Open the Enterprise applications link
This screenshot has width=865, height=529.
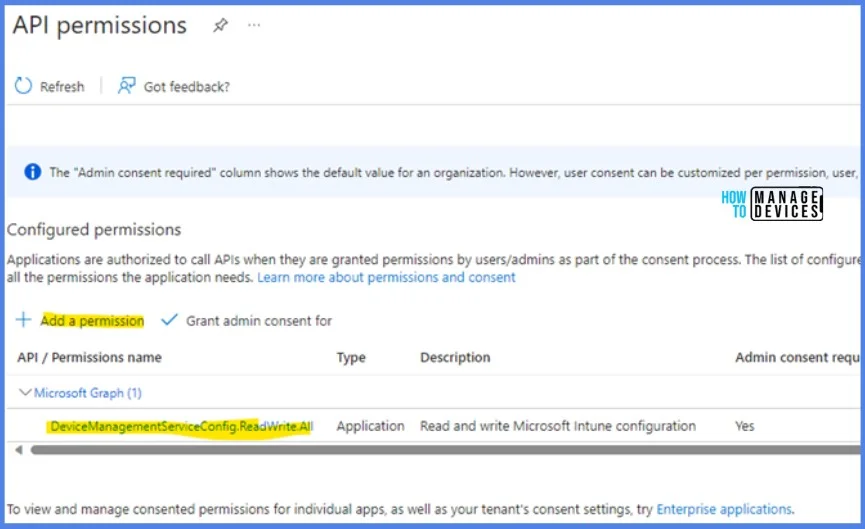pos(724,509)
